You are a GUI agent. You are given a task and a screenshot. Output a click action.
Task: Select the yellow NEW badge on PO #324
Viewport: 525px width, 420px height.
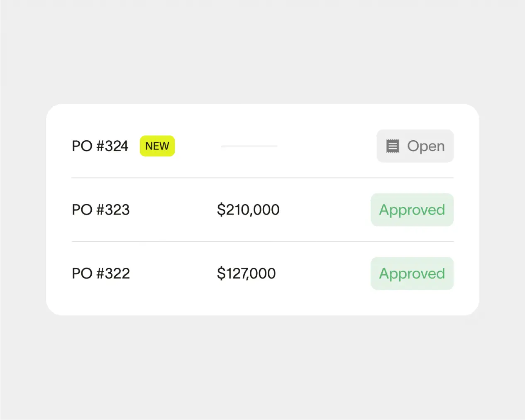tap(157, 146)
